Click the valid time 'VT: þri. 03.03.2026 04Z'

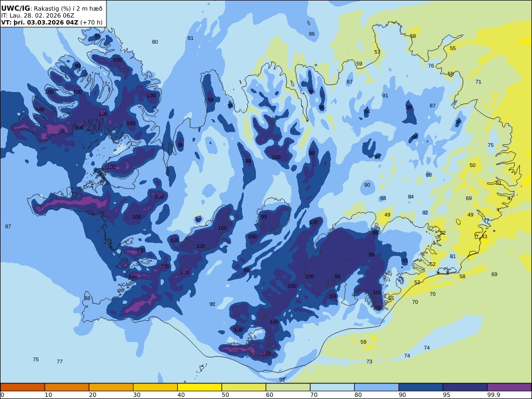pyautogui.click(x=40, y=22)
